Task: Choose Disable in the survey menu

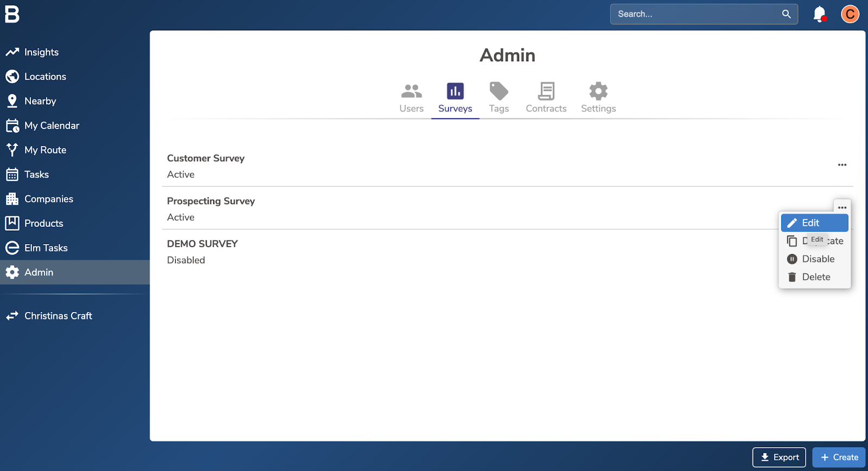Action: (x=818, y=259)
